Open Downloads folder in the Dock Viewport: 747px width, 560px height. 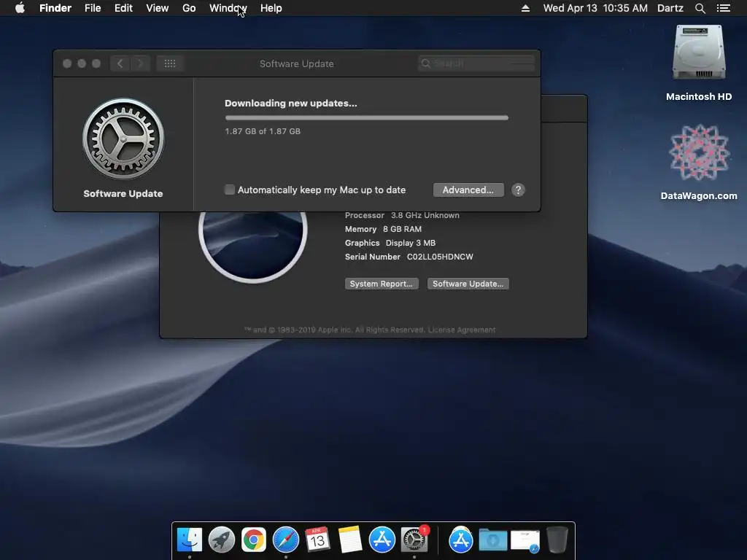pyautogui.click(x=493, y=540)
